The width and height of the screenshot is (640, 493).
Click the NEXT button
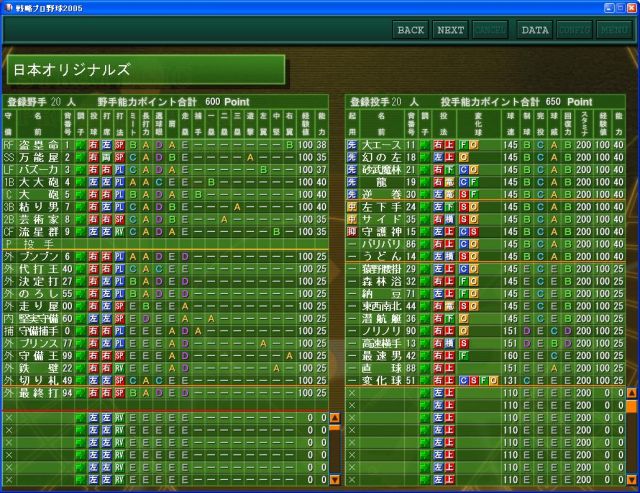(x=450, y=30)
